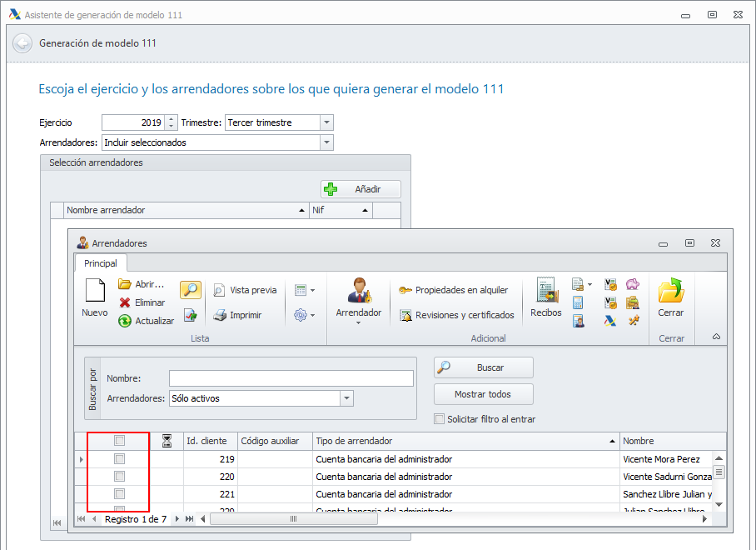Click Mostrar todos button
This screenshot has width=756, height=550.
click(484, 394)
